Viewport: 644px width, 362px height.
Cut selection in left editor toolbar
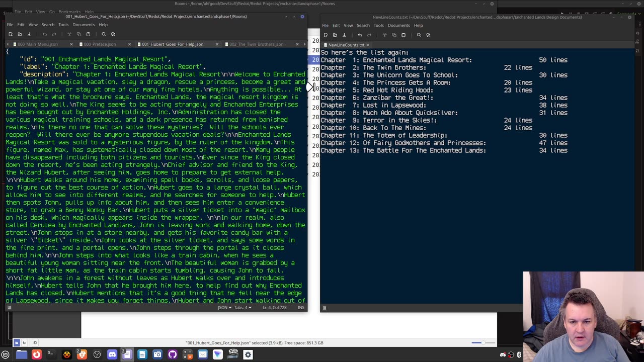coord(69,34)
